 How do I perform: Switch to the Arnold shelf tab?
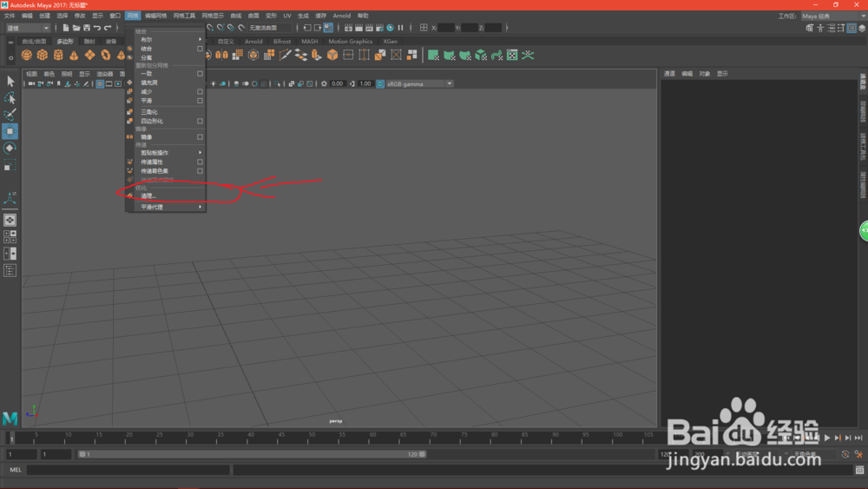coord(253,42)
